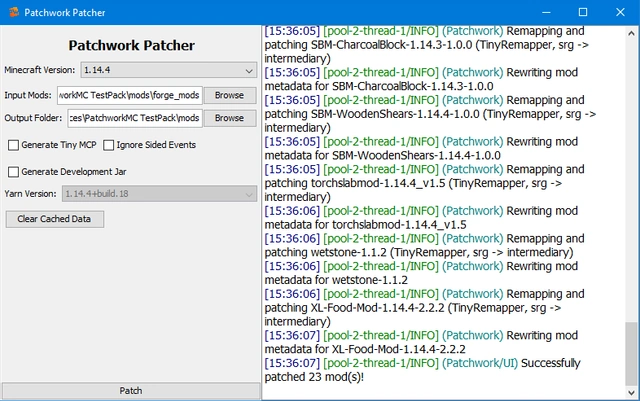This screenshot has width=640, height=401.
Task: Close the Patchwork Patcher window
Action: [620, 12]
